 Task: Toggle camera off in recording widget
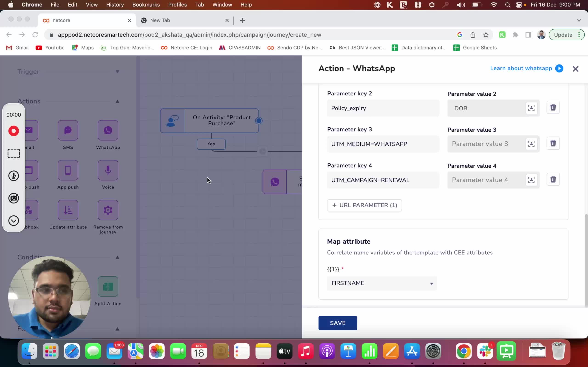click(x=14, y=198)
